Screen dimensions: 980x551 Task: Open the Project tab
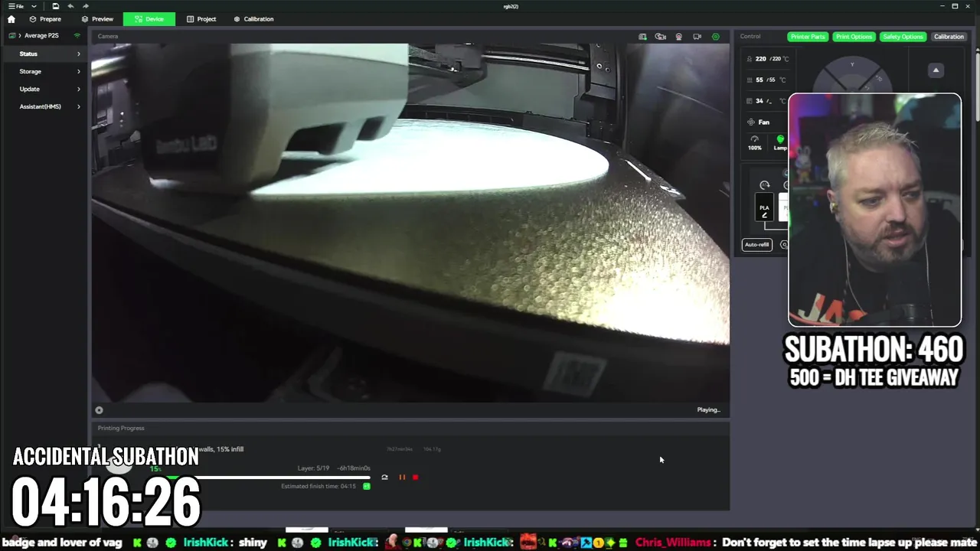click(201, 19)
